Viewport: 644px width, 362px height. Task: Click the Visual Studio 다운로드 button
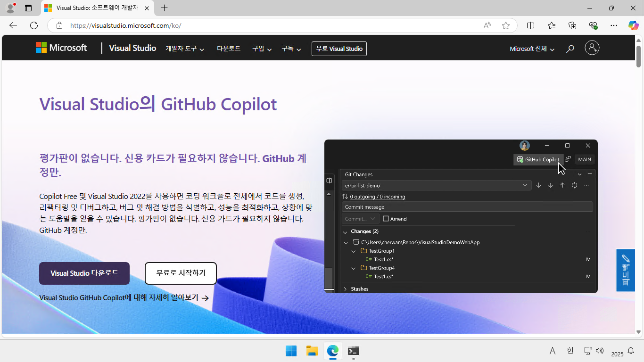tap(84, 273)
